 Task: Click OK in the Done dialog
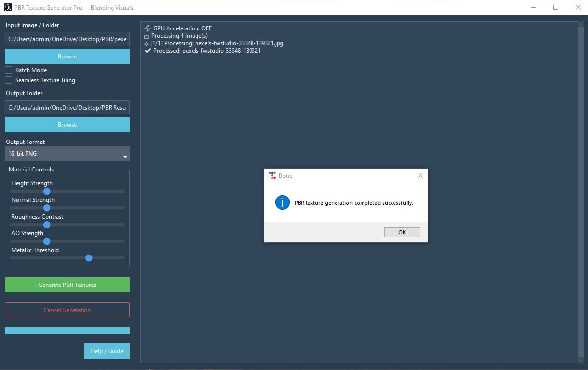click(402, 232)
